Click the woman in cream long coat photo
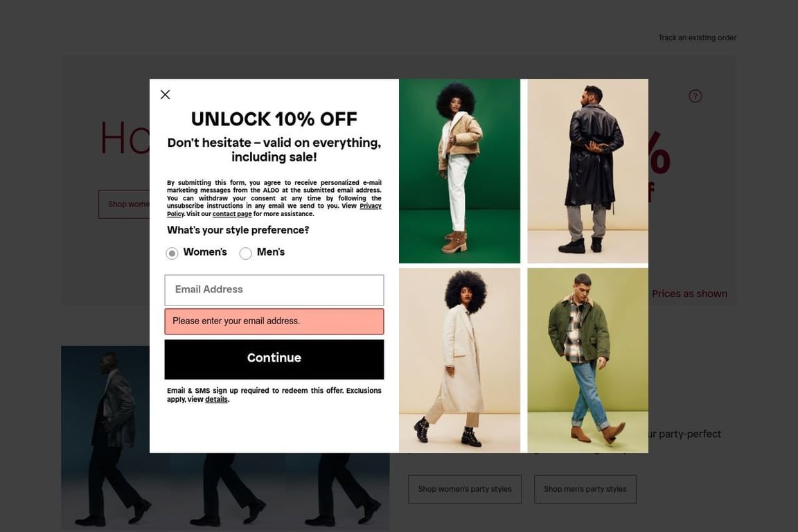 [459, 360]
